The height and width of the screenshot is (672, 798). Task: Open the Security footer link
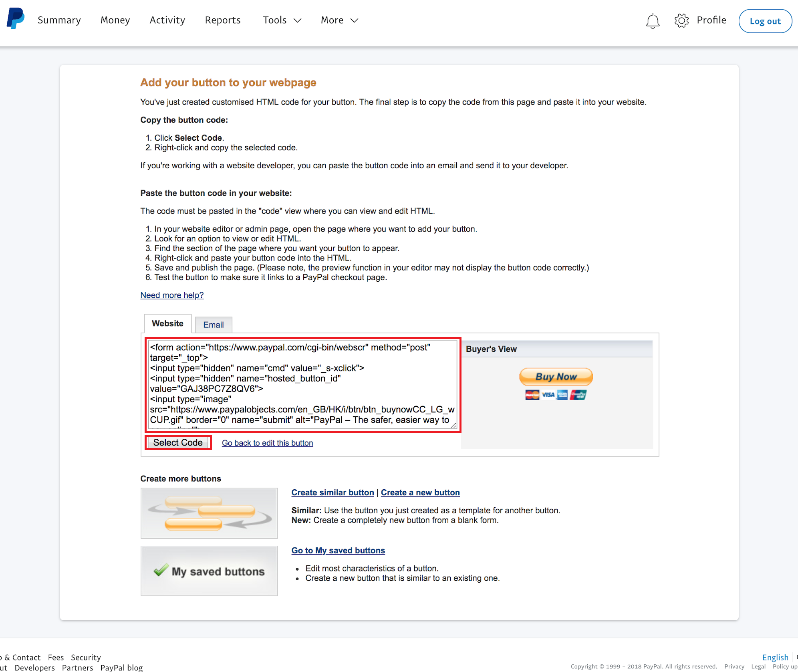pos(86,657)
